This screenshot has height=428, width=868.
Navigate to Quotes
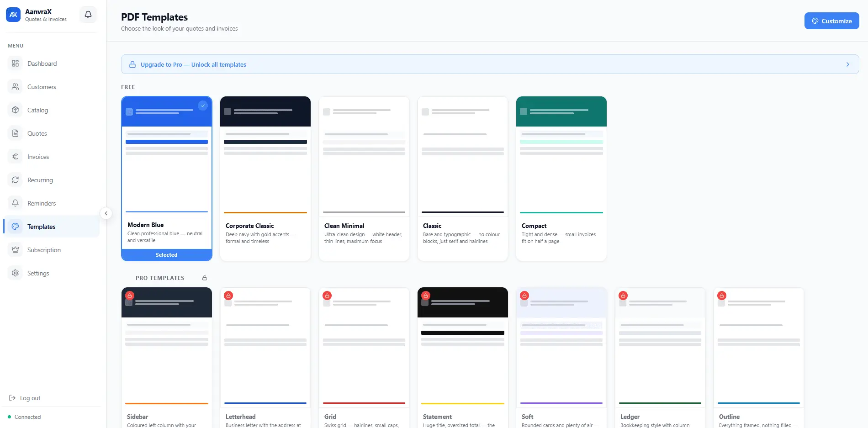(x=51, y=133)
